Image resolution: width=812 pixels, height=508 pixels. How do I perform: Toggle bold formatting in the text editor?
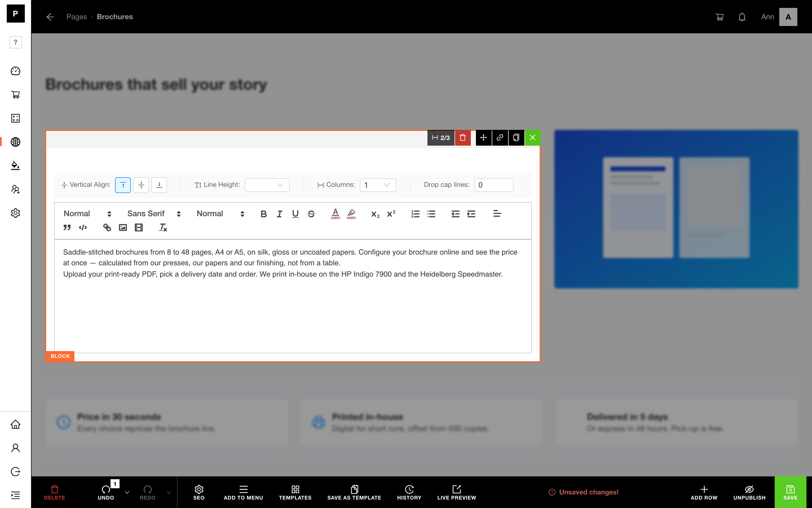(x=263, y=214)
